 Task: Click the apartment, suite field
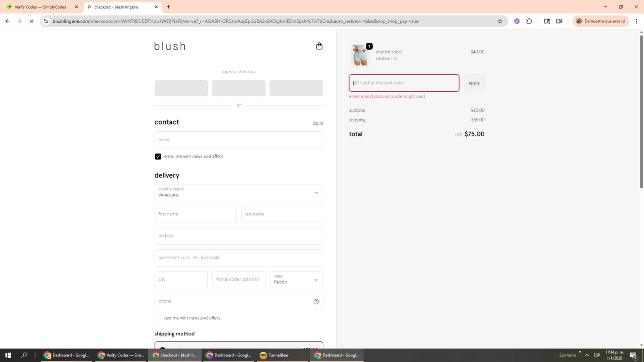pos(239,258)
